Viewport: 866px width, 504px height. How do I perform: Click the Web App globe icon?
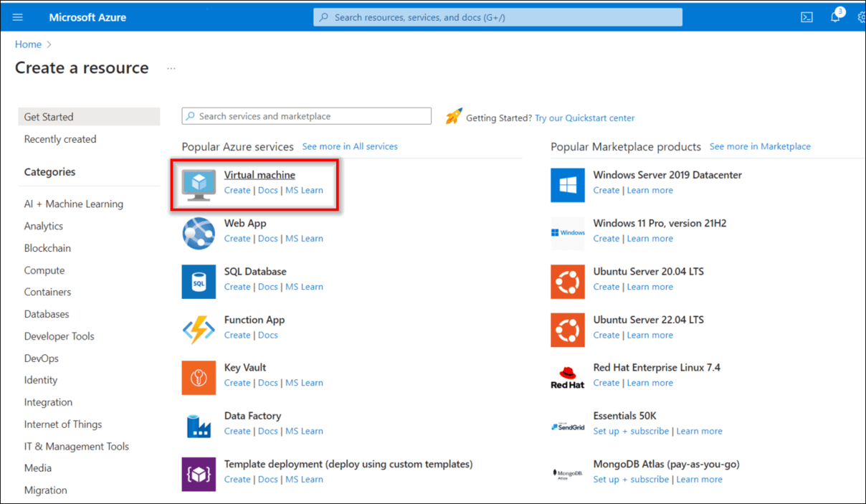pyautogui.click(x=199, y=233)
